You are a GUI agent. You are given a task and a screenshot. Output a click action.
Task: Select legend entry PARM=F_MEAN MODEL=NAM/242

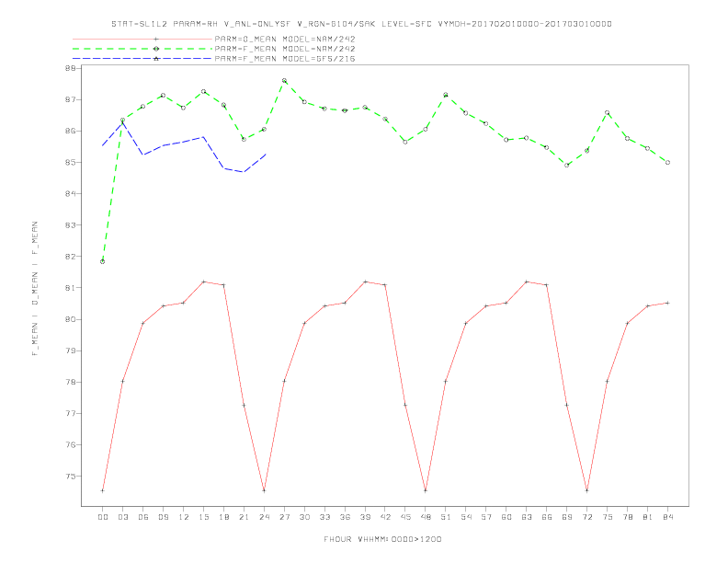coord(285,49)
